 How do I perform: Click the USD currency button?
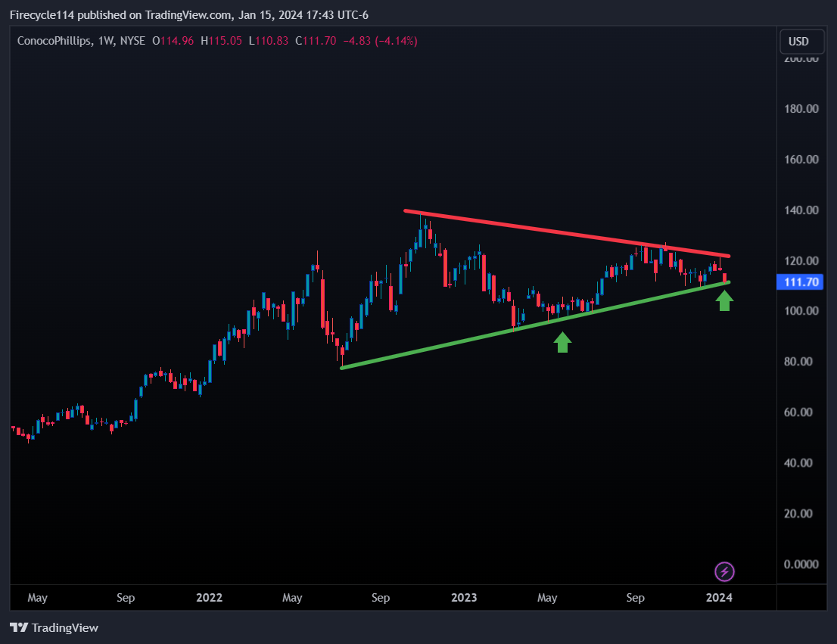pyautogui.click(x=801, y=41)
